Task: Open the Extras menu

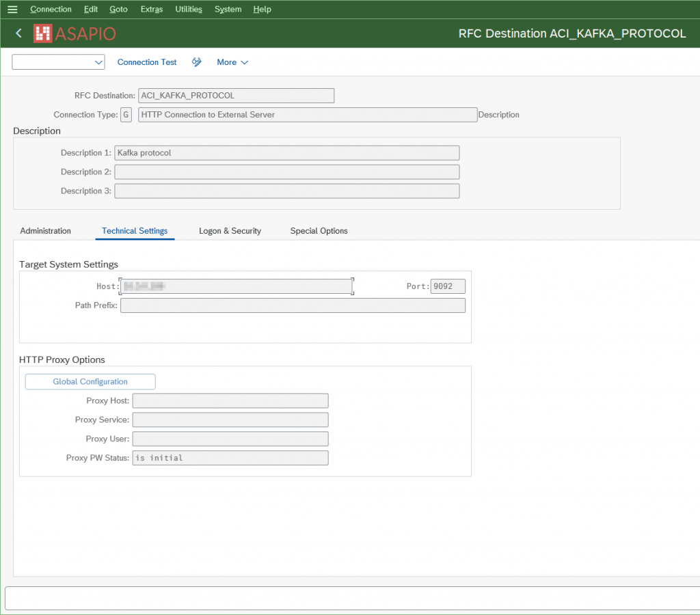Action: tap(151, 10)
